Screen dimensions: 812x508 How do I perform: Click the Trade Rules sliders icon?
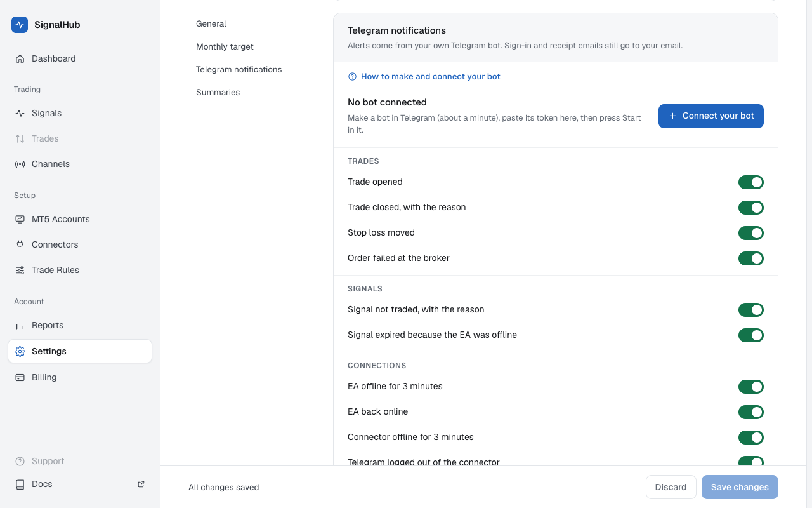(x=20, y=270)
